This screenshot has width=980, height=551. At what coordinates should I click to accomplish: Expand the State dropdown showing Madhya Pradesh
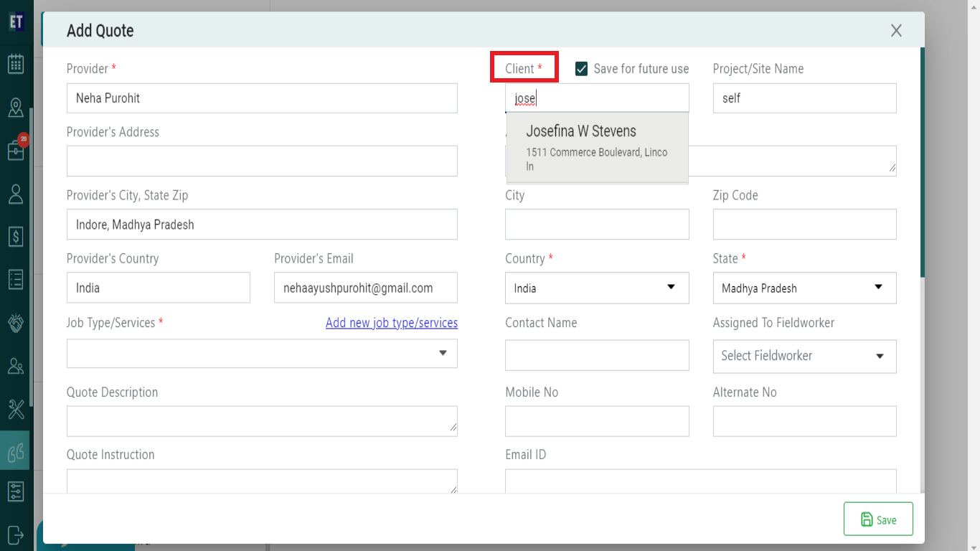[804, 288]
